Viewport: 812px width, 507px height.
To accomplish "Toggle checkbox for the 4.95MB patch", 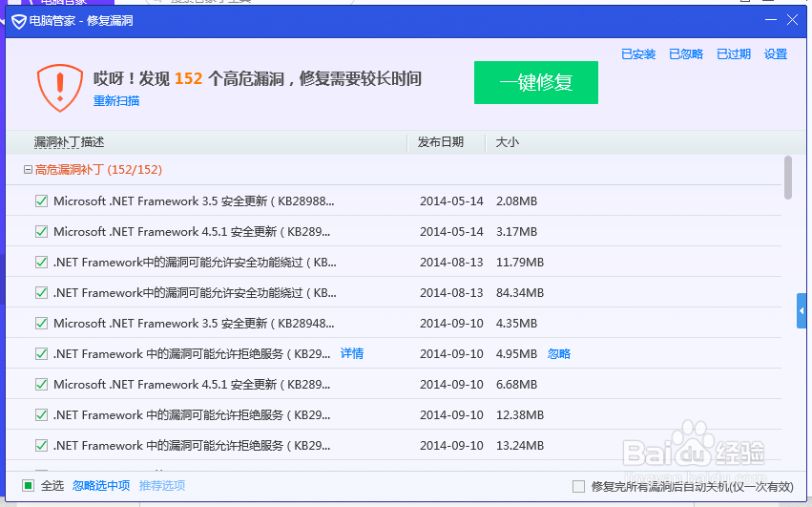I will click(x=41, y=354).
